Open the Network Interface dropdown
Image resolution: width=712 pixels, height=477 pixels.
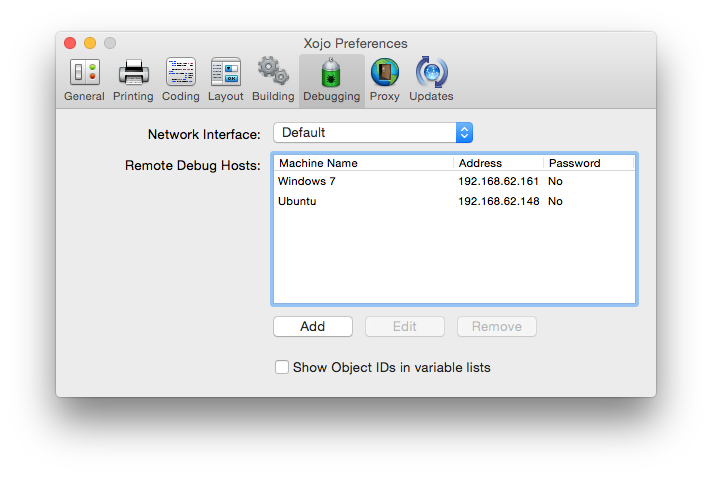pos(373,133)
